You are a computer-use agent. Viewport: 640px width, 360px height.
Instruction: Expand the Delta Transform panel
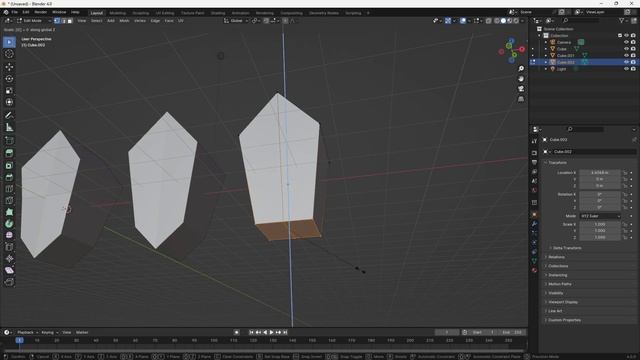tap(567, 248)
